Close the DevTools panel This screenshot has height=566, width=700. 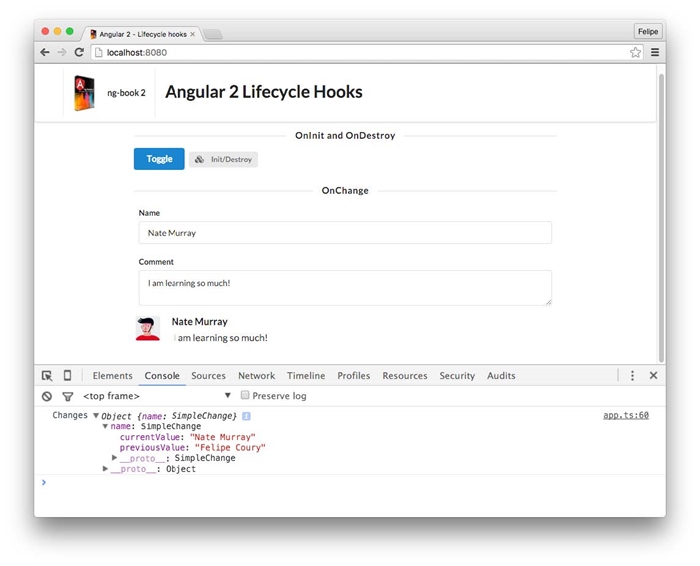pyautogui.click(x=653, y=376)
